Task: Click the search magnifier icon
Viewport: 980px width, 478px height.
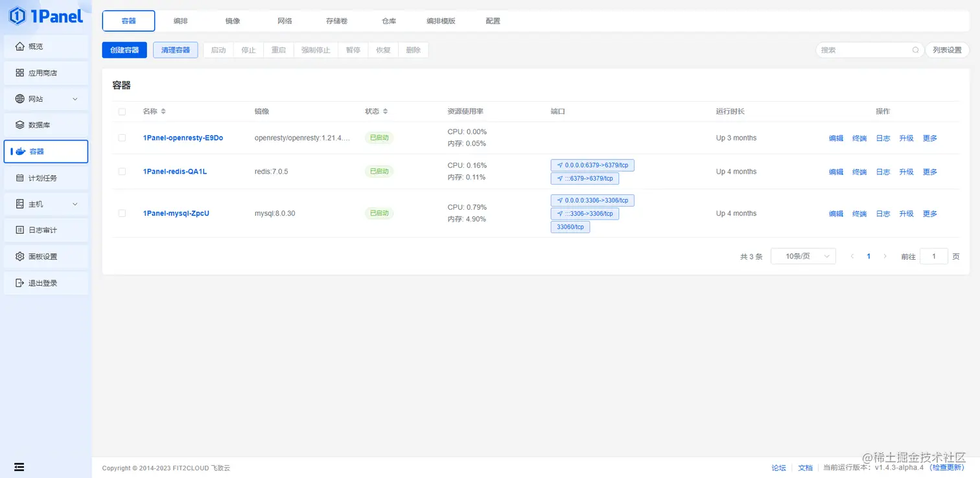Action: click(916, 50)
